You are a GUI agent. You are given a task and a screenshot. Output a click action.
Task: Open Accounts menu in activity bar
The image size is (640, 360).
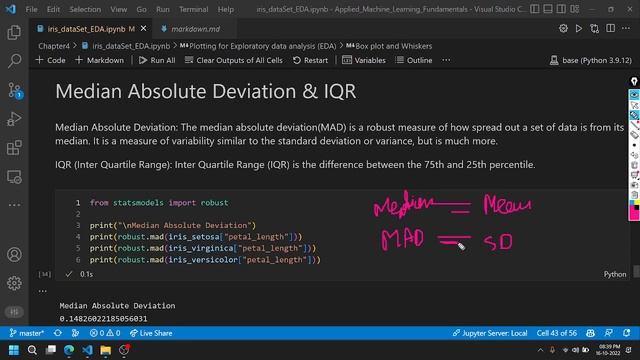pos(14,254)
